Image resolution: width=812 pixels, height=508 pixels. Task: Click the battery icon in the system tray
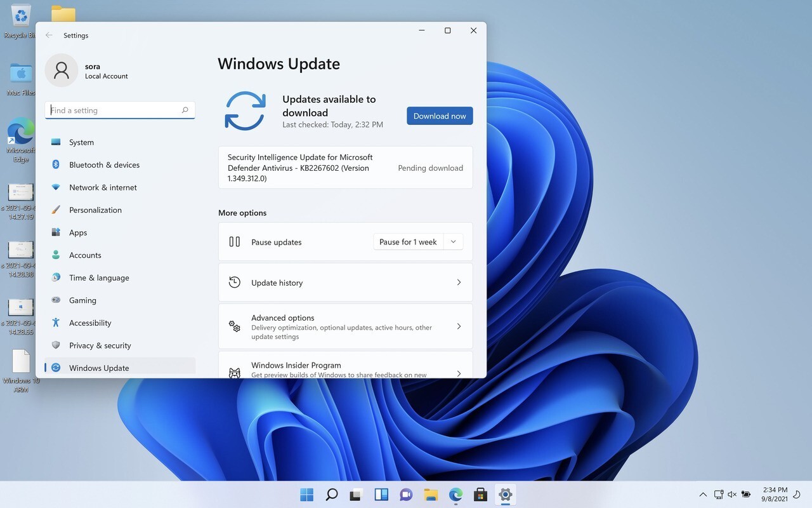pyautogui.click(x=747, y=494)
